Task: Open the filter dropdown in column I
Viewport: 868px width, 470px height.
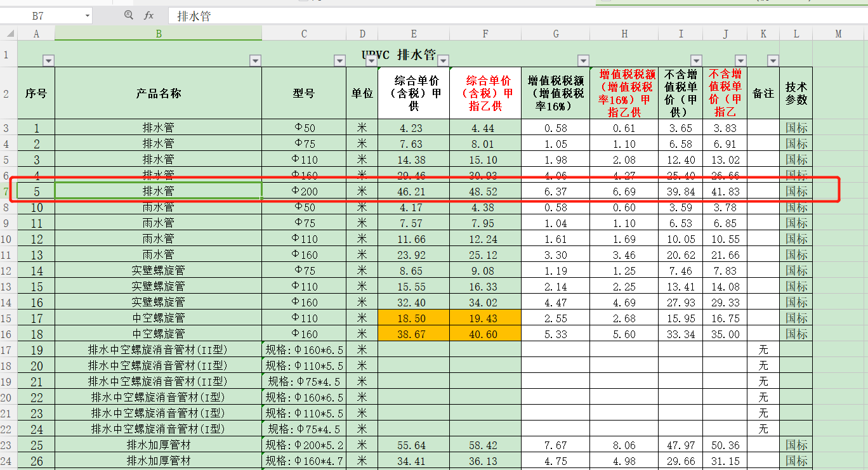Action: click(696, 61)
